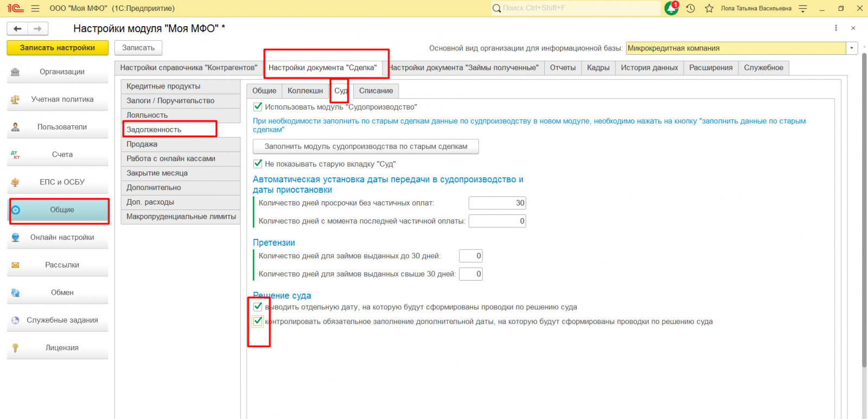Click user name "Лопа Татьяна Васильевна"
The width and height of the screenshot is (868, 419).
coord(756,8)
